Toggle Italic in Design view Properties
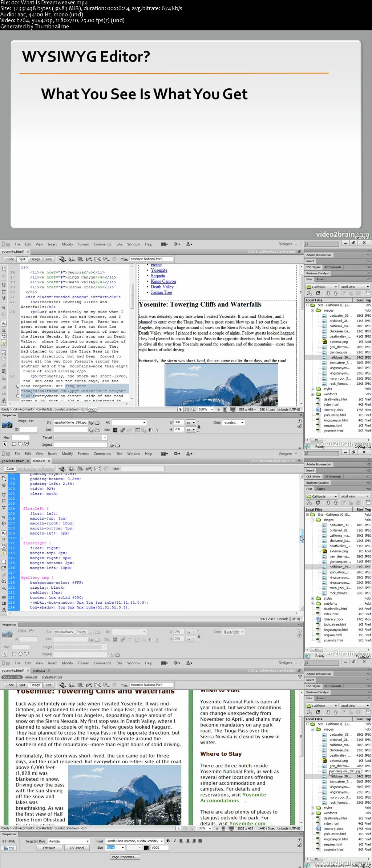372x868 pixels. tap(175, 841)
